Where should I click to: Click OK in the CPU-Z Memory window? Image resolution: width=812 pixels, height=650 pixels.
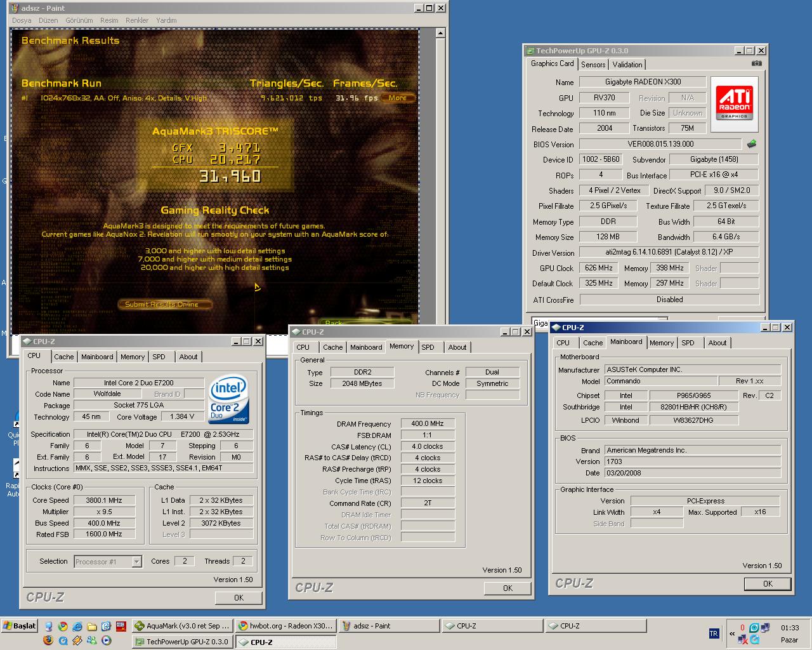pyautogui.click(x=507, y=588)
